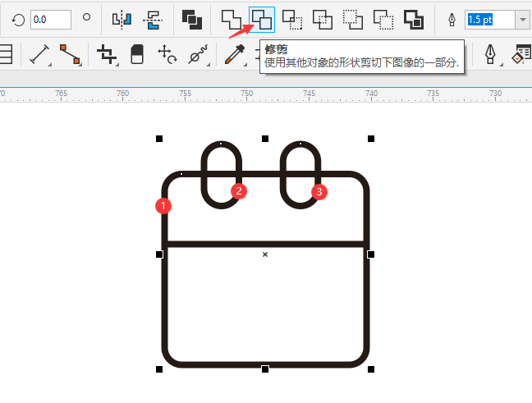Click the middle-right selection handle

(371, 254)
